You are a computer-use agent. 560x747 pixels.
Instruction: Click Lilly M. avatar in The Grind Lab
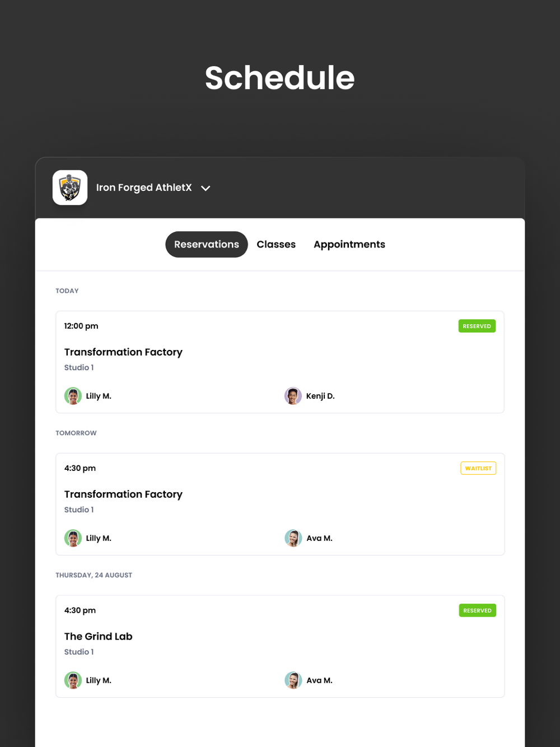point(73,680)
